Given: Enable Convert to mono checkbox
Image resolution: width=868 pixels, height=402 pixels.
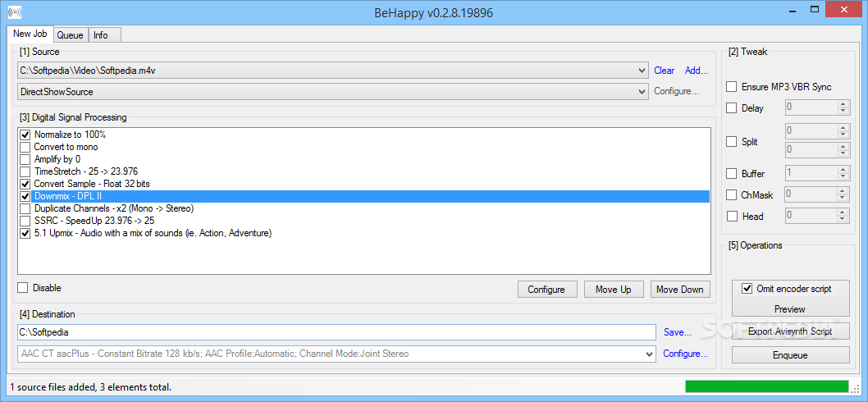Looking at the screenshot, I should click(x=25, y=147).
